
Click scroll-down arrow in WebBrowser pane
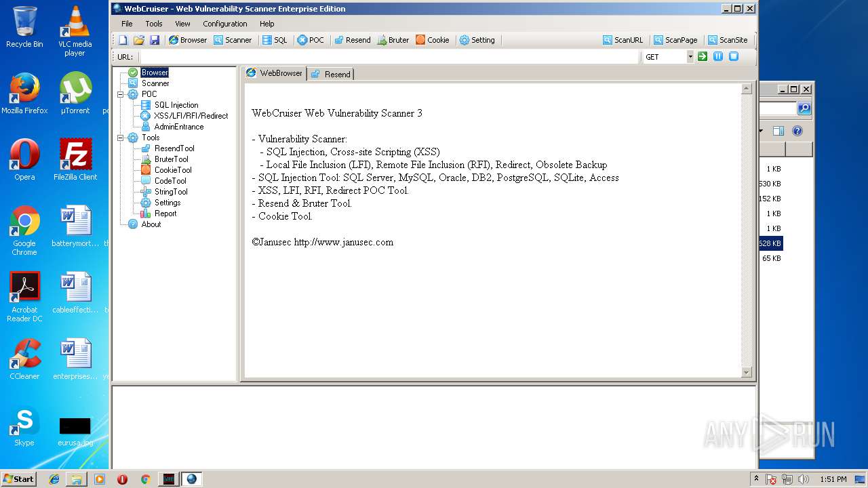tap(747, 372)
